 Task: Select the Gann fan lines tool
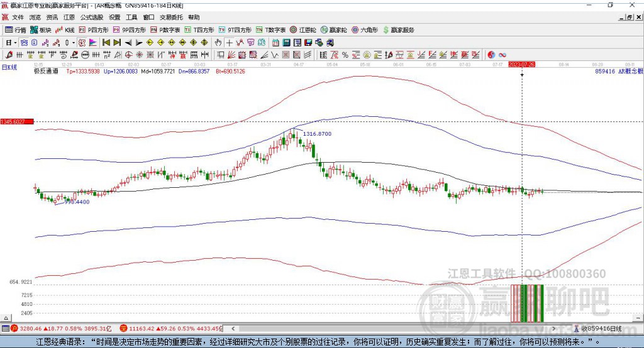click(231, 55)
